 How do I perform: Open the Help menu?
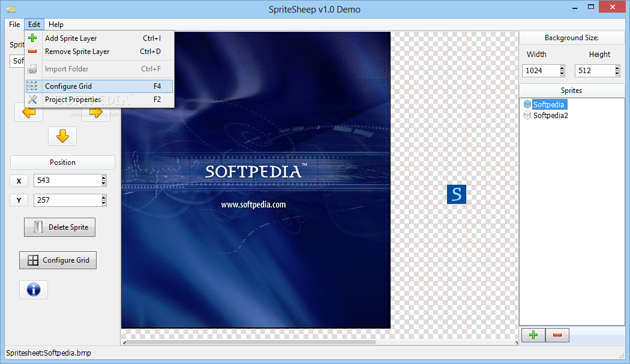click(56, 25)
